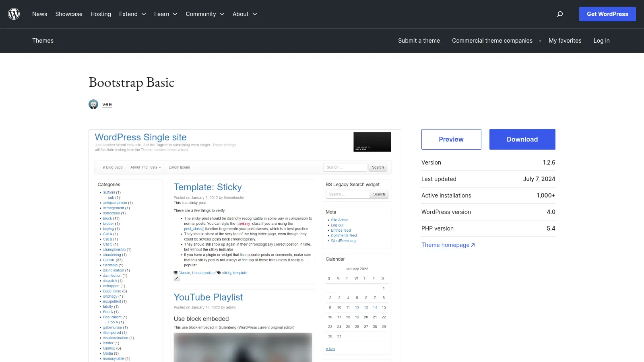This screenshot has width=644, height=362.
Task: Expand the Learn dropdown menu
Action: 166,14
